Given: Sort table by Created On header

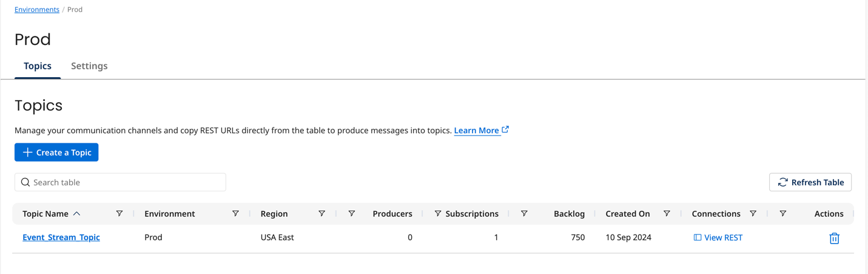Looking at the screenshot, I should (x=627, y=214).
